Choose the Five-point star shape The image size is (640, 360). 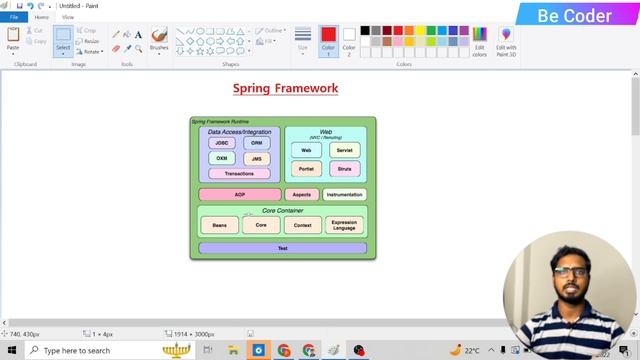(200, 51)
